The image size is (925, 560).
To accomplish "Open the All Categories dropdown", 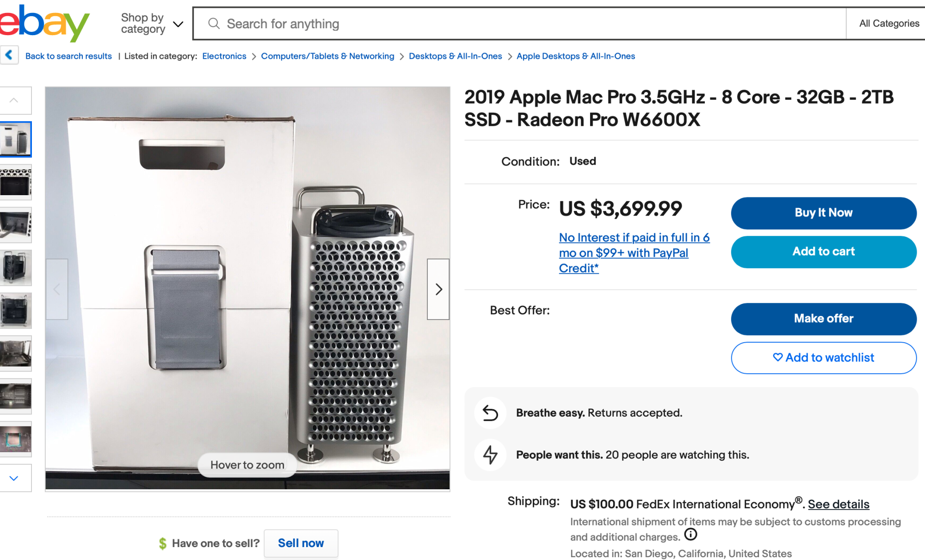I will pyautogui.click(x=888, y=24).
